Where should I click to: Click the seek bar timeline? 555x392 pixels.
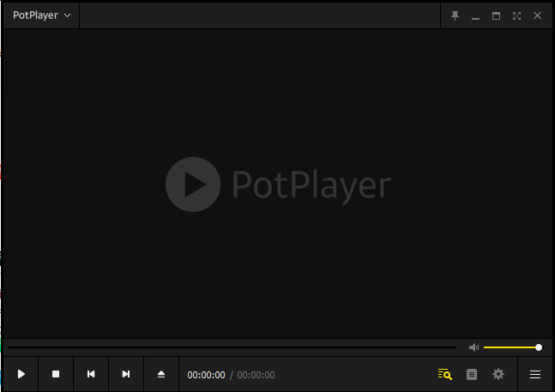point(232,347)
